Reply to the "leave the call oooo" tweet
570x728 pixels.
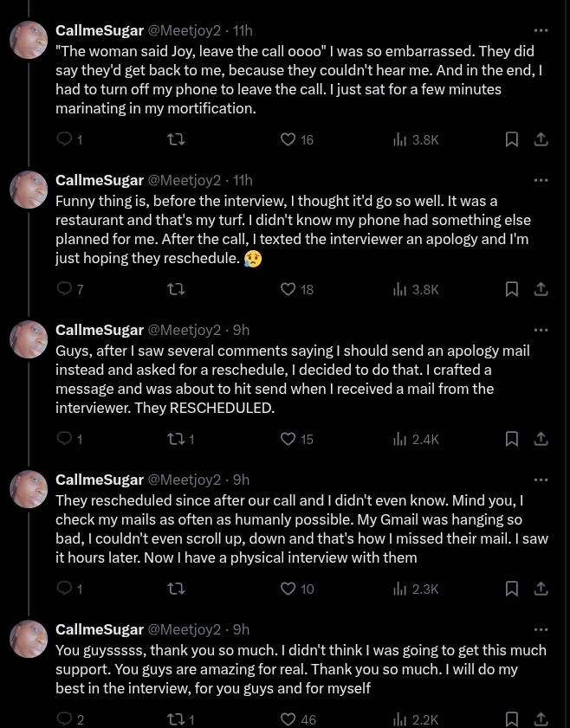[65, 139]
